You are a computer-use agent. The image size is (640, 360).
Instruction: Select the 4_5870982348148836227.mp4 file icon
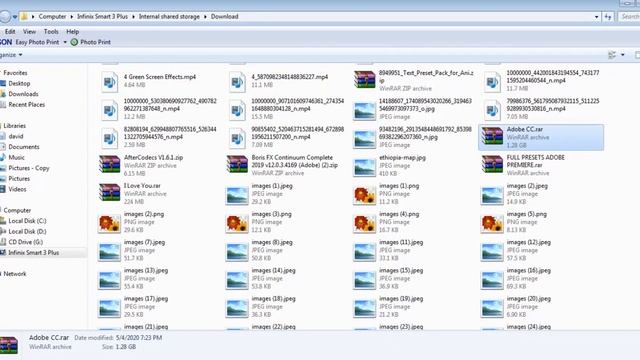coord(237,82)
